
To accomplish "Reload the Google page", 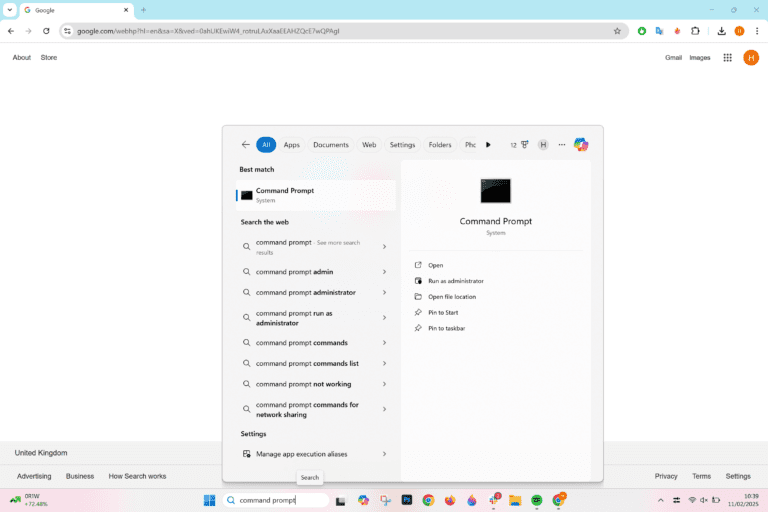I will pos(46,31).
